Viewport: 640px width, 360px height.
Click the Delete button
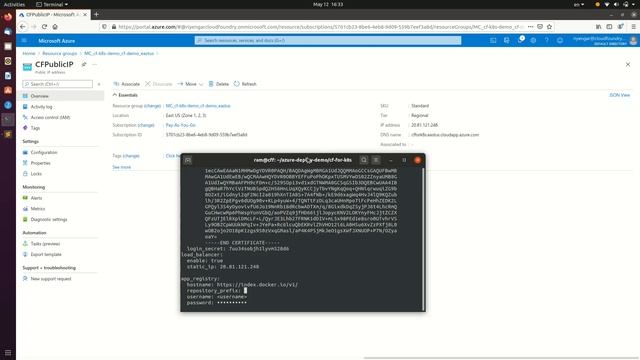click(x=218, y=84)
